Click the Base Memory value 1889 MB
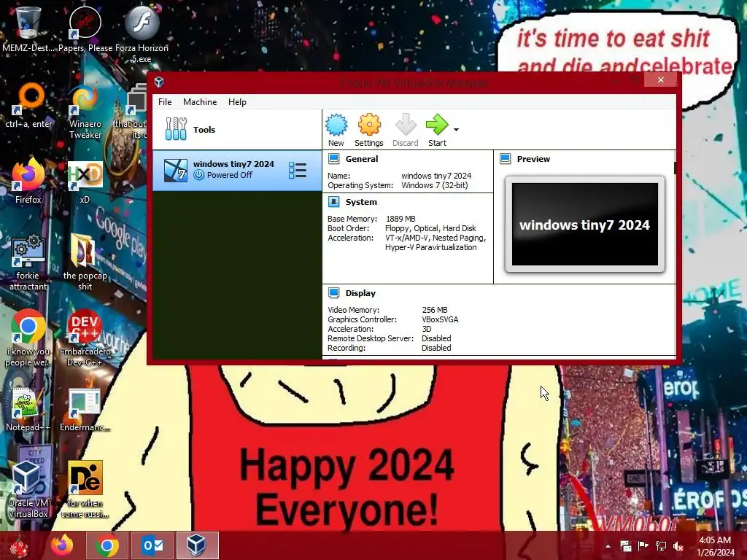Screen dimensions: 747x560 pyautogui.click(x=400, y=219)
